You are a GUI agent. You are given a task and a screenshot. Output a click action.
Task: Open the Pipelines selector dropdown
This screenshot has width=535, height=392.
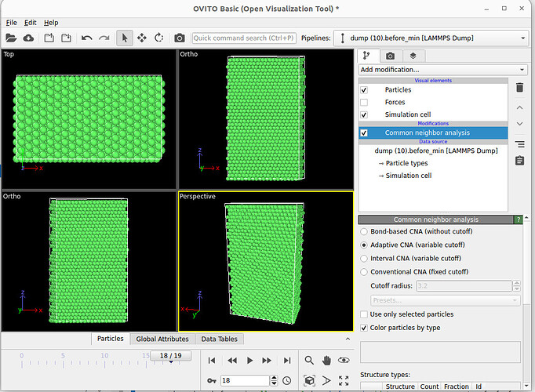click(431, 38)
